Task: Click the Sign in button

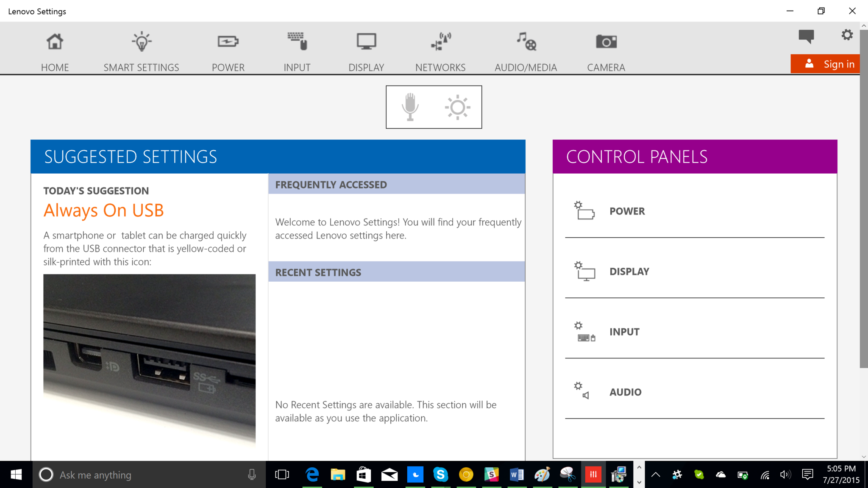Action: [x=825, y=64]
